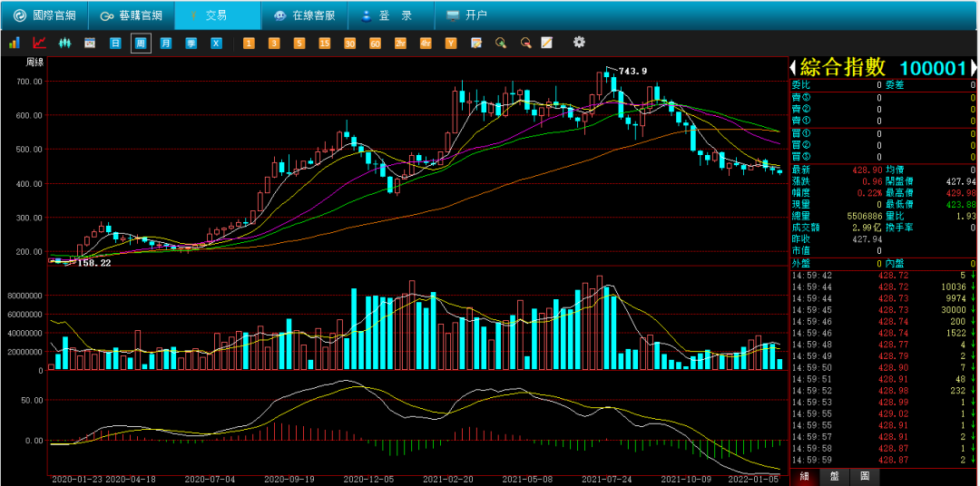Viewport: 980px width, 486px height.
Task: Select the 細 tab at bottom right
Action: (x=805, y=476)
